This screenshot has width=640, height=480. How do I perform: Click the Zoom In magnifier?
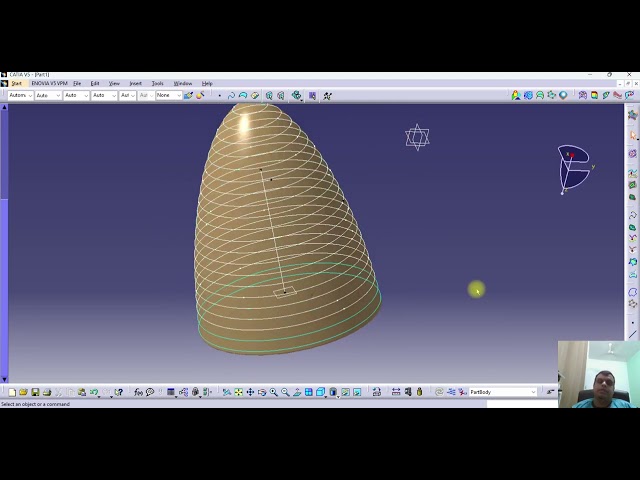pos(273,392)
